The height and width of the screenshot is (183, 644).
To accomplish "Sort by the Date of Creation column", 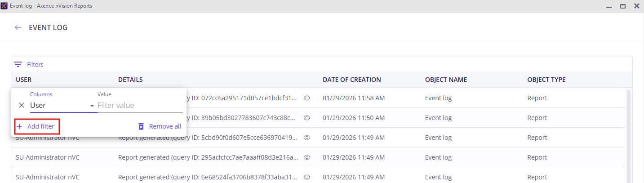I will [x=351, y=80].
